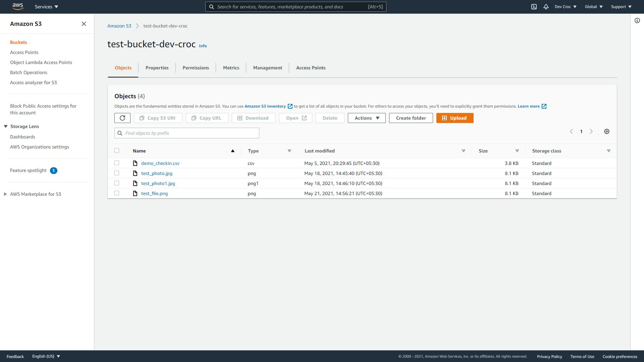Select all objects with header checkbox

tap(117, 150)
